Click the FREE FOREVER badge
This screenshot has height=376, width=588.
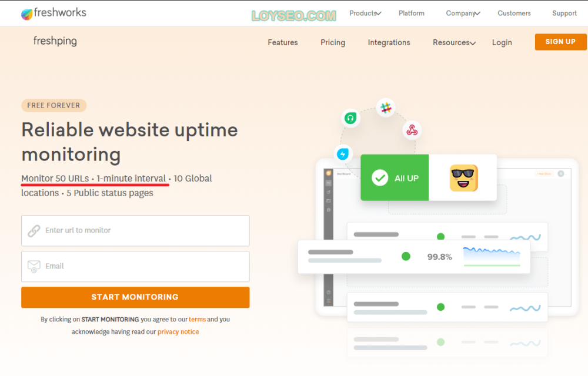click(54, 105)
